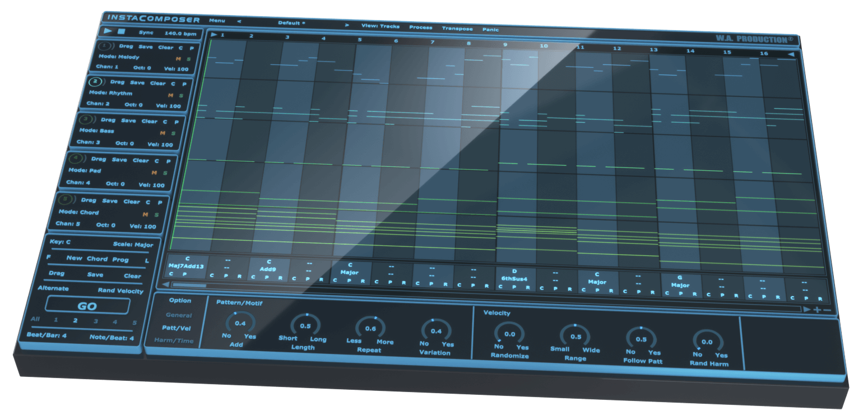This screenshot has height=420, width=868.
Task: Click the Velocity Range knob
Action: tap(575, 336)
